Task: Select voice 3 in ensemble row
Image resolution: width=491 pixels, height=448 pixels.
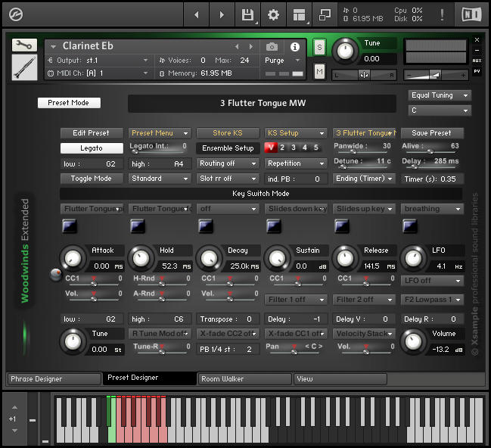Action: click(x=294, y=148)
